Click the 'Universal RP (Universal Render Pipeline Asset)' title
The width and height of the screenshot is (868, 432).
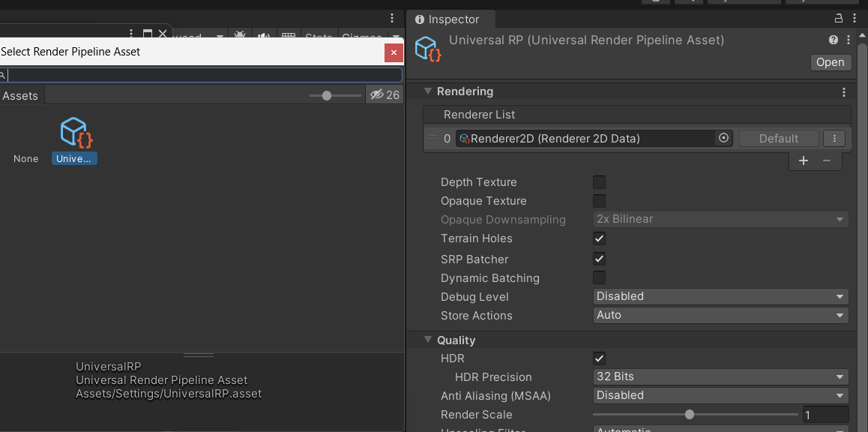(x=587, y=40)
